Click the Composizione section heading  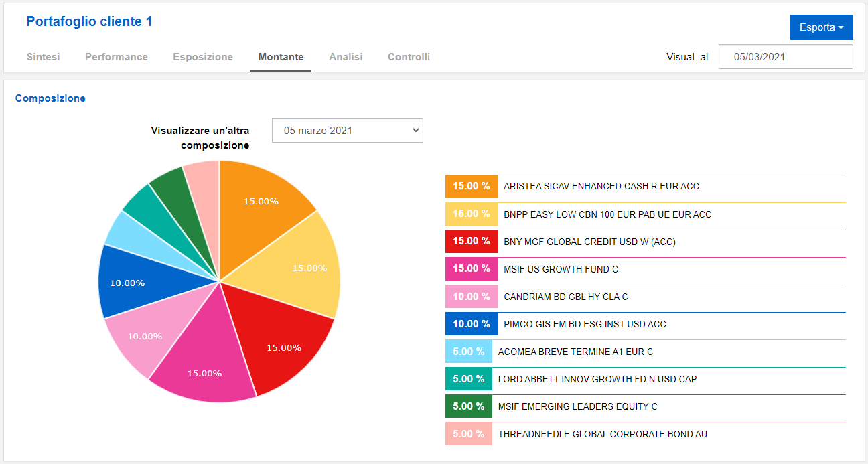pos(50,98)
